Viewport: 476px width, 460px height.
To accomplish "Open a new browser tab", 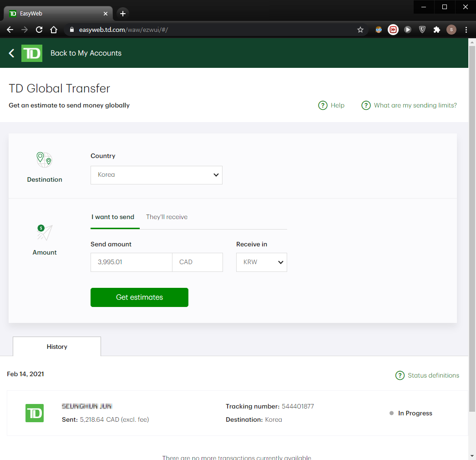I will (x=123, y=14).
